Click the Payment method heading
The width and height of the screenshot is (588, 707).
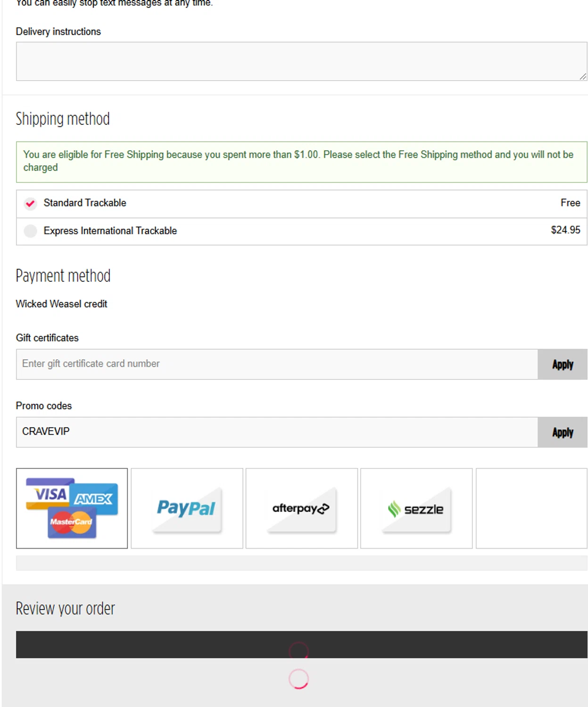coord(63,276)
